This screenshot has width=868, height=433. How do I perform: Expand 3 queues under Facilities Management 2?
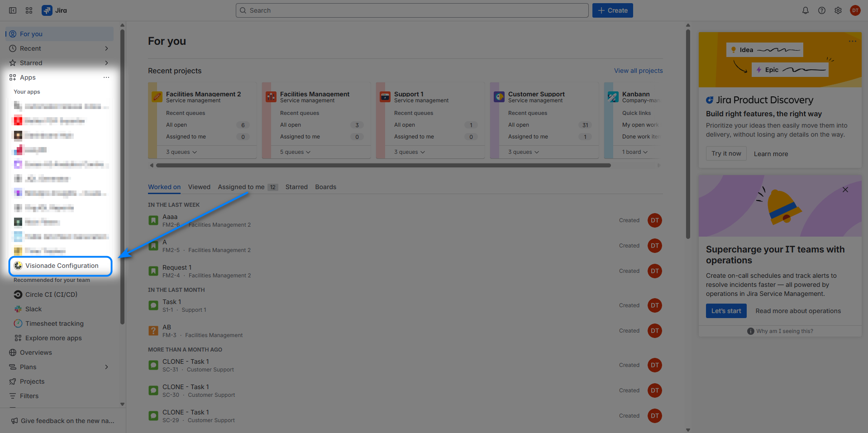[181, 152]
